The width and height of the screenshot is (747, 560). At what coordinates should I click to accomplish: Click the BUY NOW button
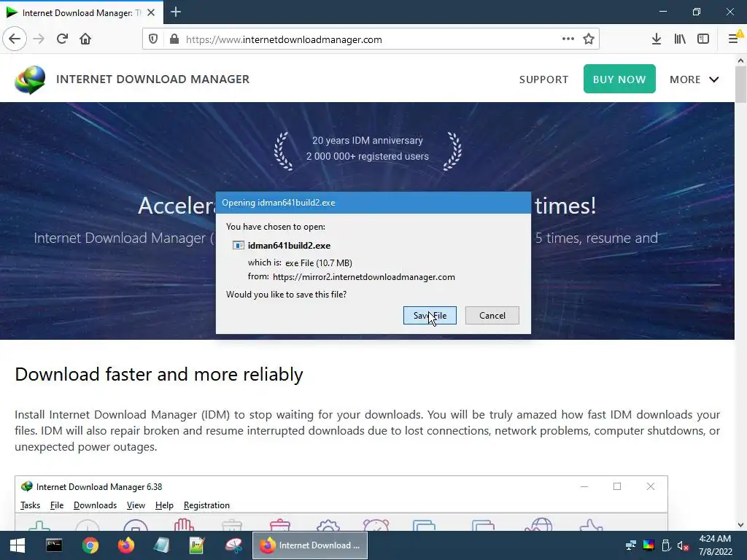(x=619, y=79)
